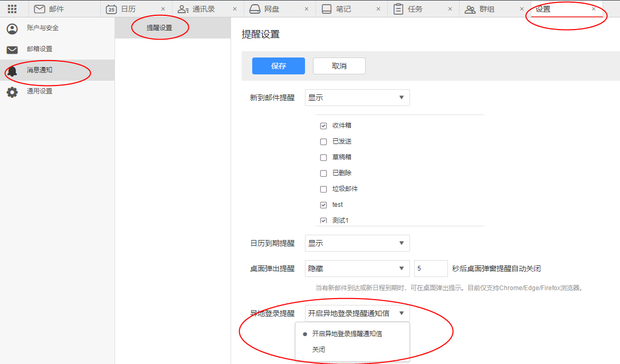Check the 已发送 folder checkbox
The width and height of the screenshot is (620, 364).
point(323,141)
